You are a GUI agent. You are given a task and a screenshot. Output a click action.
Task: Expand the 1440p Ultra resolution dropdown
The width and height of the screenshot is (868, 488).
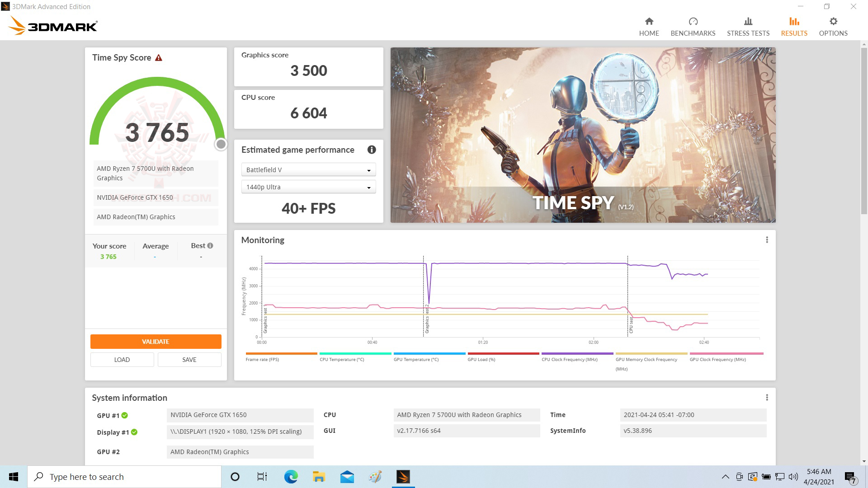pos(308,187)
